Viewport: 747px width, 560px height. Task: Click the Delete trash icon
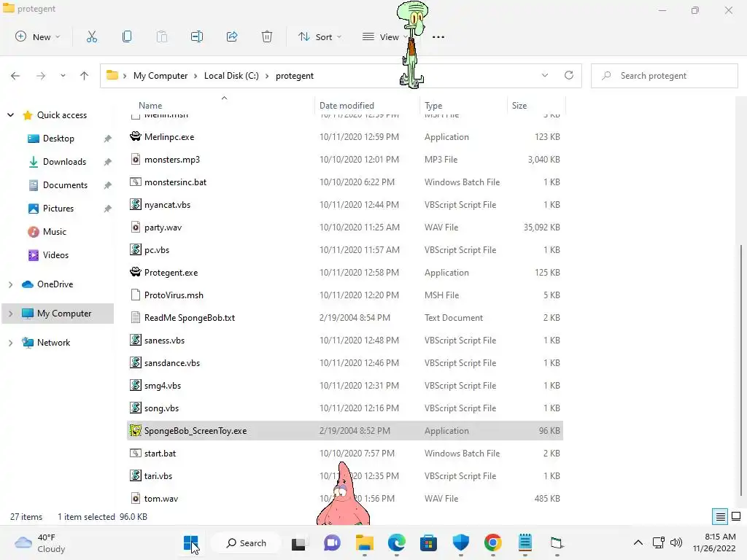point(267,36)
